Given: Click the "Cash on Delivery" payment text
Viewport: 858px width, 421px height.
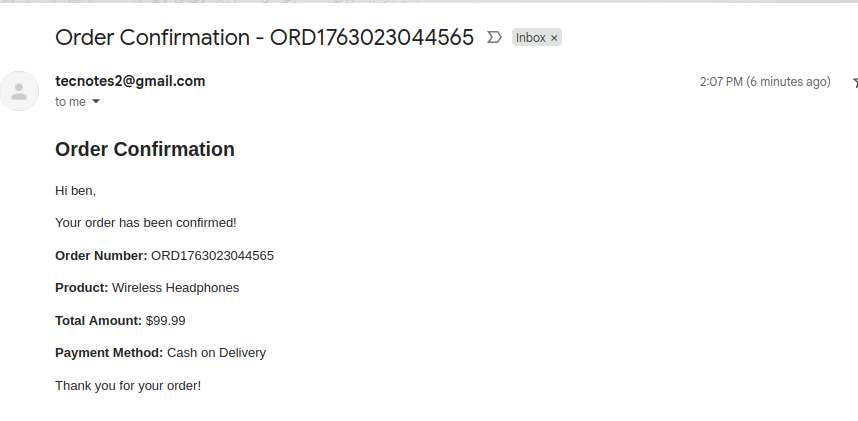Looking at the screenshot, I should [x=216, y=353].
